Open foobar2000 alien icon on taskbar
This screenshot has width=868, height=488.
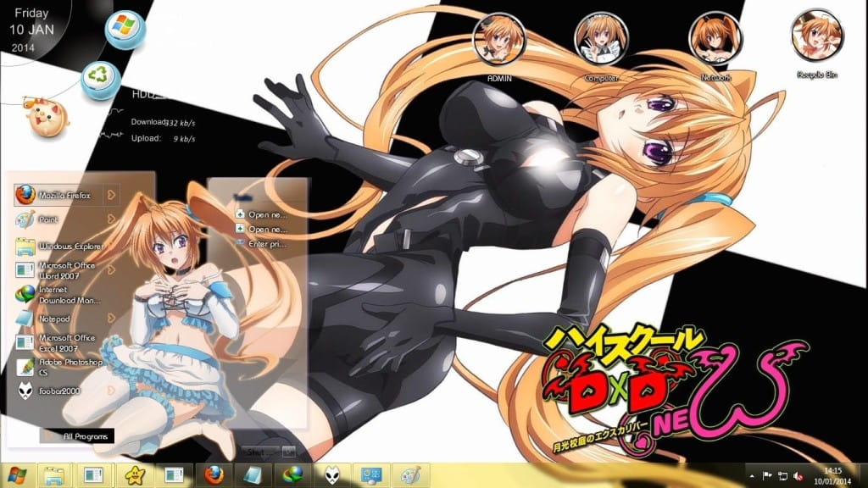[x=332, y=475]
